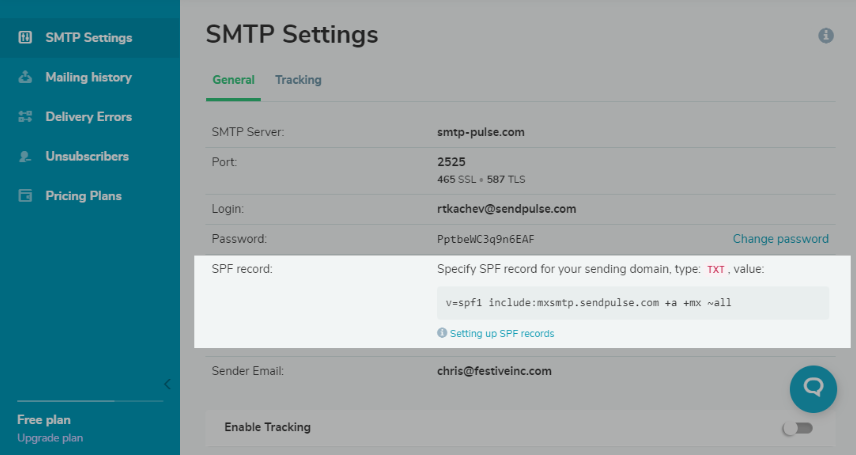Viewport: 856px width, 455px height.
Task: Click the Delivery Errors sidebar icon
Action: (x=25, y=116)
